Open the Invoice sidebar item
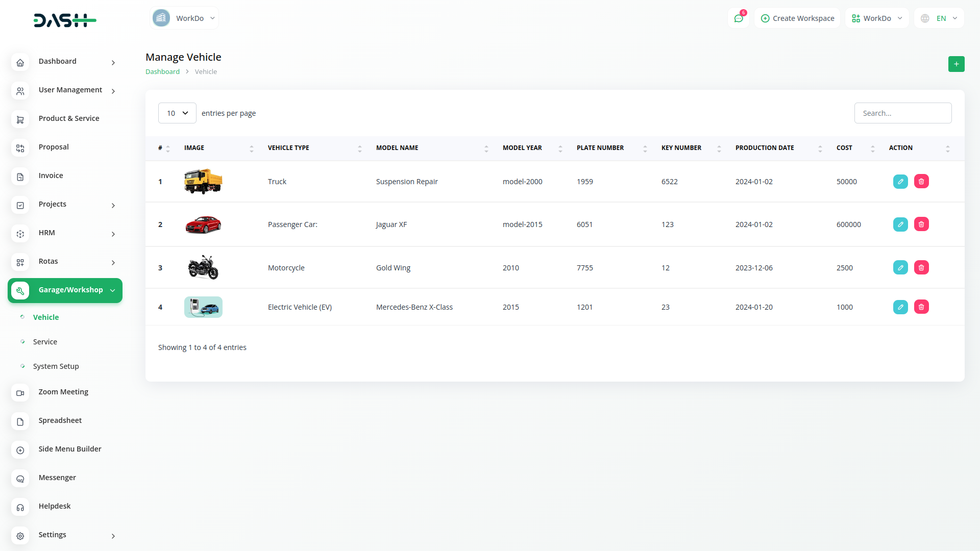The image size is (980, 551). [x=51, y=176]
